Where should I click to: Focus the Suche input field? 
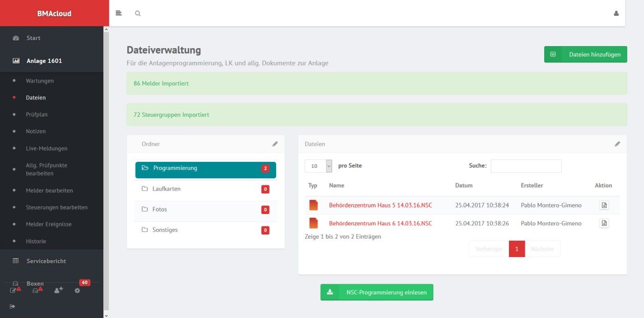click(526, 166)
